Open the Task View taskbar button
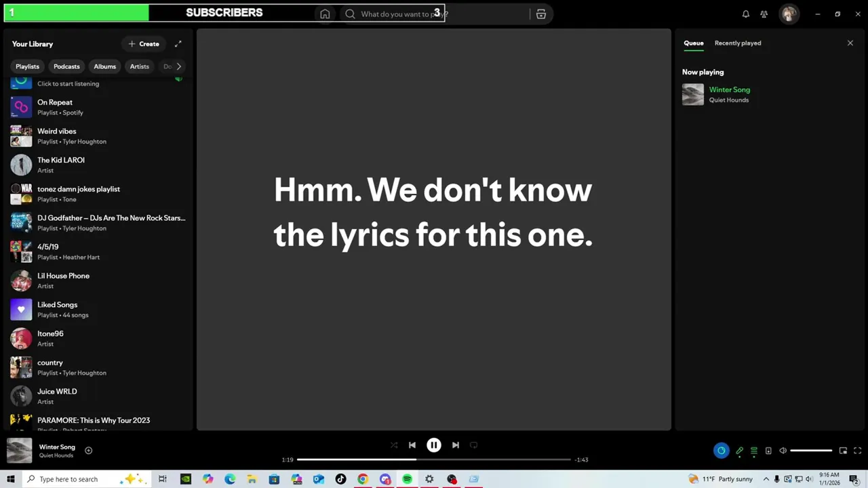 [x=163, y=479]
